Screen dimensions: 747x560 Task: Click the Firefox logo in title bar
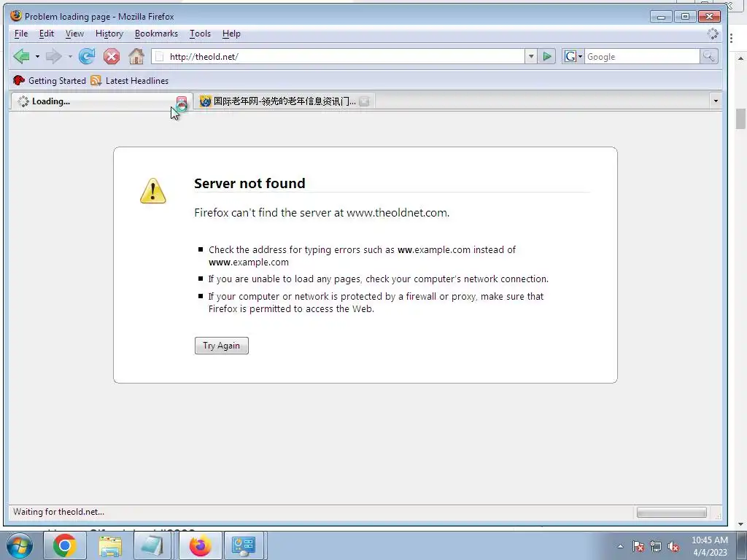16,16
